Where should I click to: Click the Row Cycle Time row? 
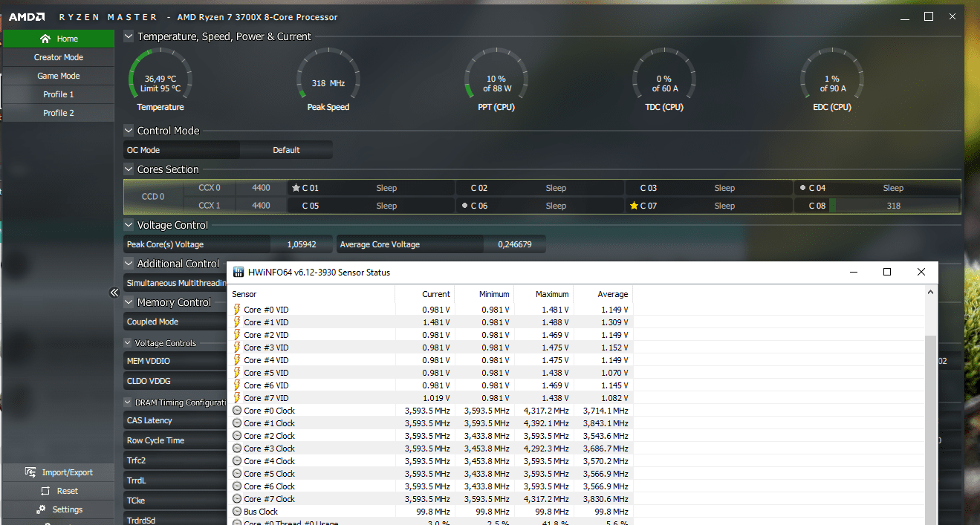[x=175, y=440]
